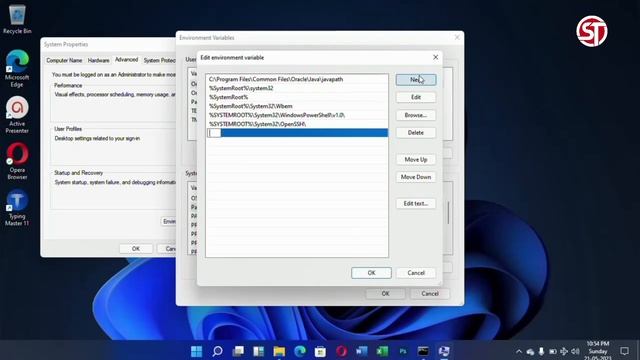Open Opera Browser desktop shortcut
The width and height of the screenshot is (640, 360).
[x=17, y=161]
